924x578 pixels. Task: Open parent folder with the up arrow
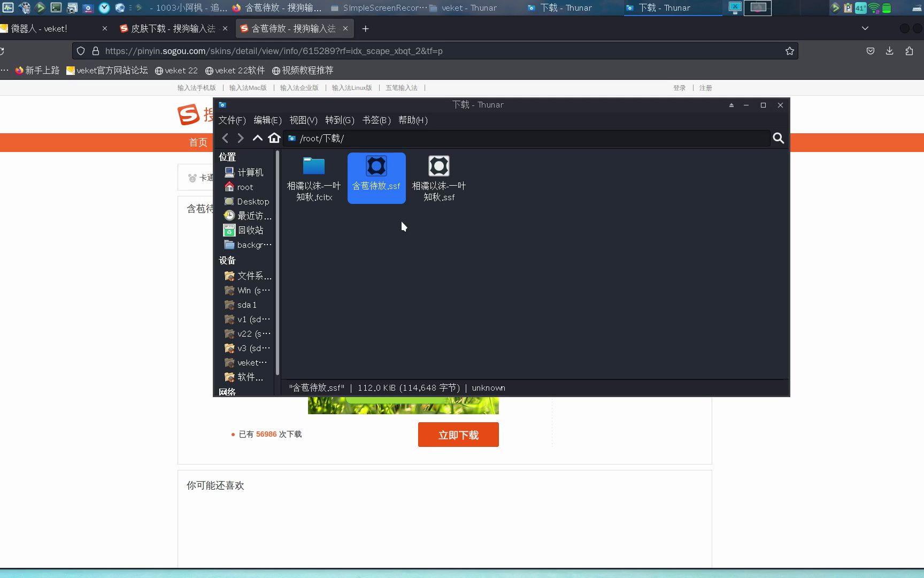[257, 138]
